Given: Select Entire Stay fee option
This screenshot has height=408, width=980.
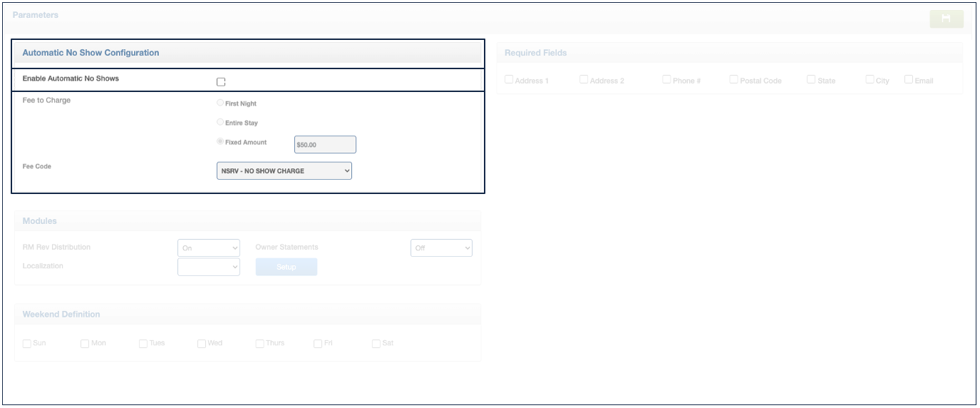Looking at the screenshot, I should [220, 122].
